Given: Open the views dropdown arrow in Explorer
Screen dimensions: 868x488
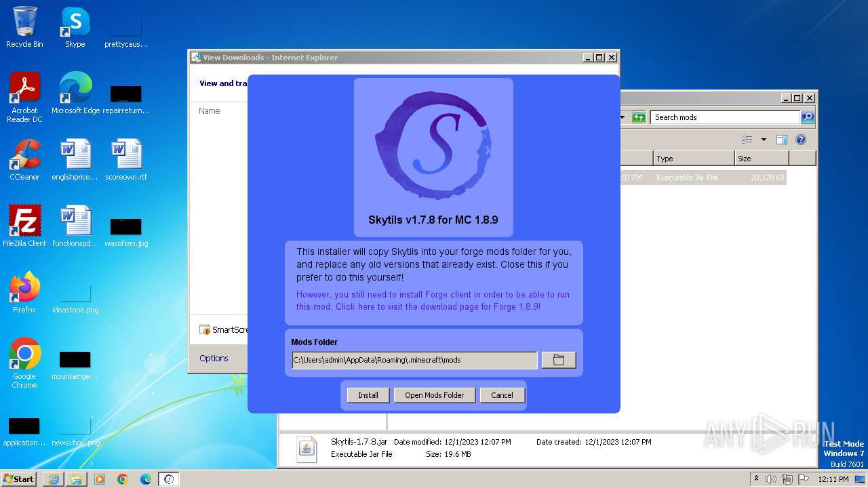Looking at the screenshot, I should pyautogui.click(x=764, y=140).
